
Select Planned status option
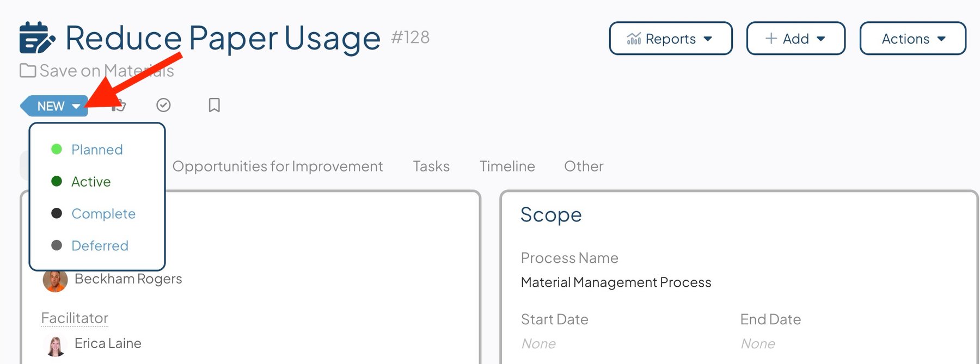97,150
